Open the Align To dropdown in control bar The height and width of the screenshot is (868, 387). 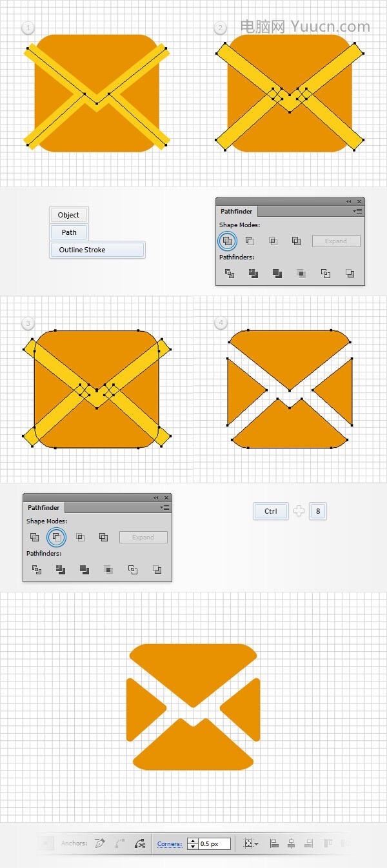click(x=252, y=843)
